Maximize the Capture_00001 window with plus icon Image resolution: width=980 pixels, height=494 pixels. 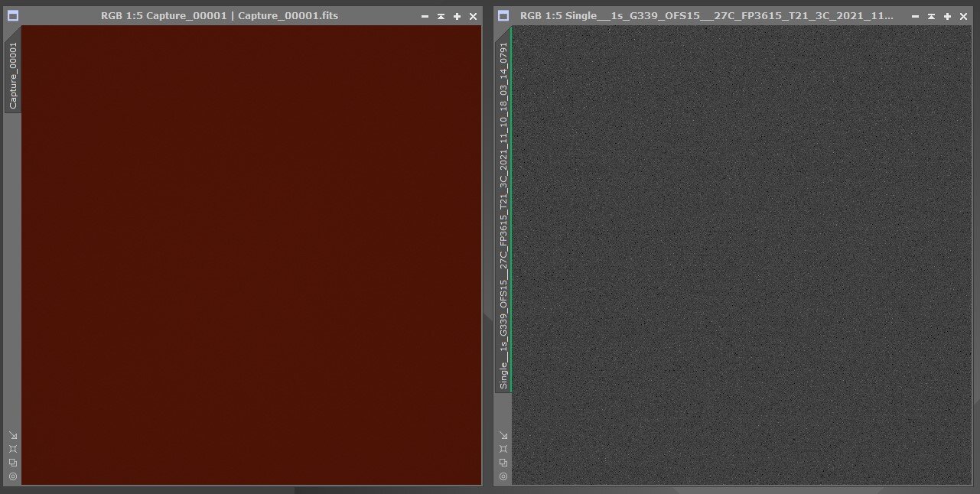tap(457, 16)
